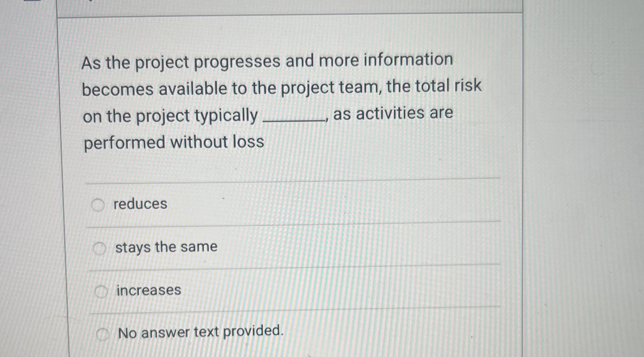Click the "stays the same" text label
The image size is (644, 357).
pos(167,247)
